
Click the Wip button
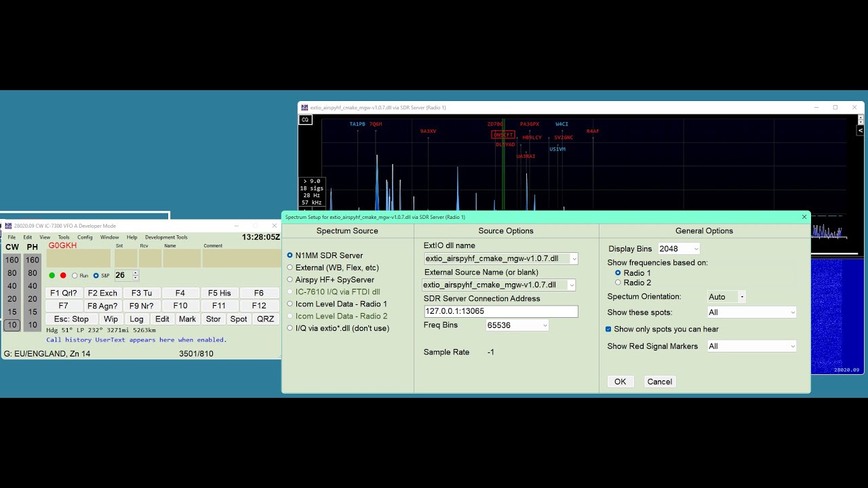tap(111, 319)
